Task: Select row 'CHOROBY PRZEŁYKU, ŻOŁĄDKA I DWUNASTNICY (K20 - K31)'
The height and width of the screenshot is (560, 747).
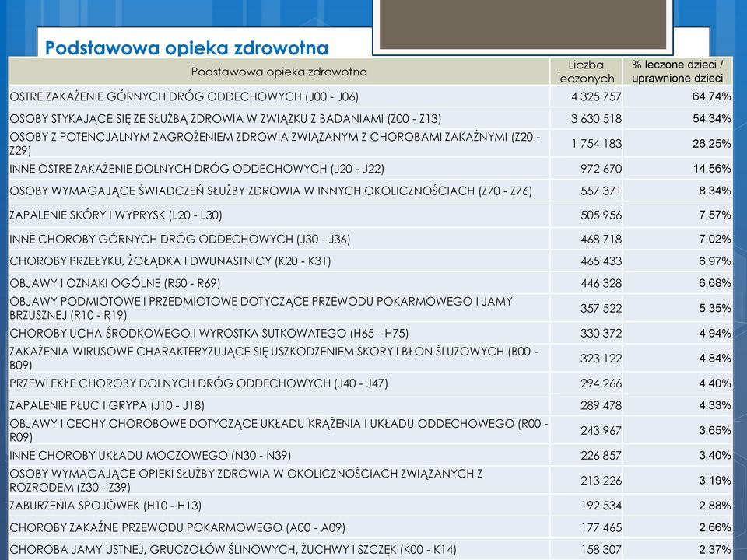Action: pos(370,261)
